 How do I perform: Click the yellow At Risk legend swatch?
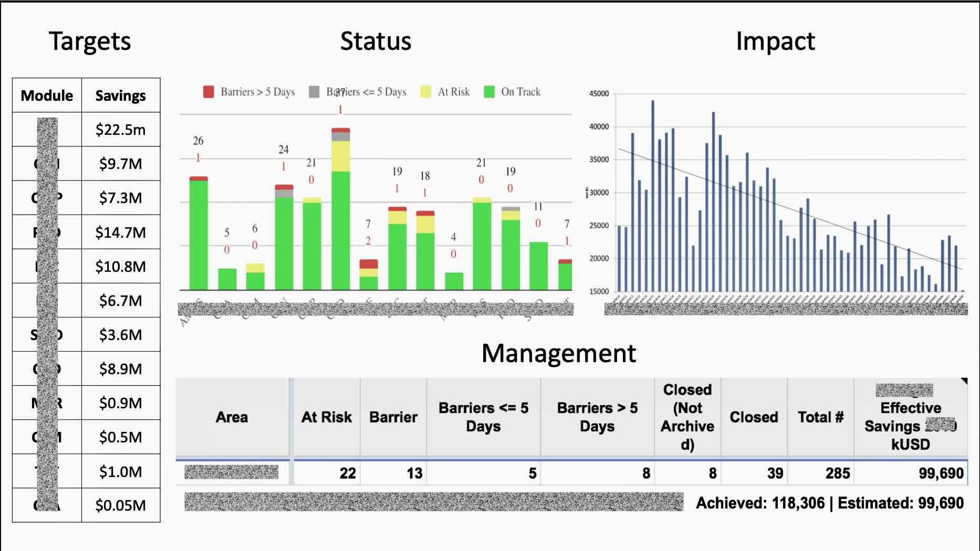click(x=426, y=92)
